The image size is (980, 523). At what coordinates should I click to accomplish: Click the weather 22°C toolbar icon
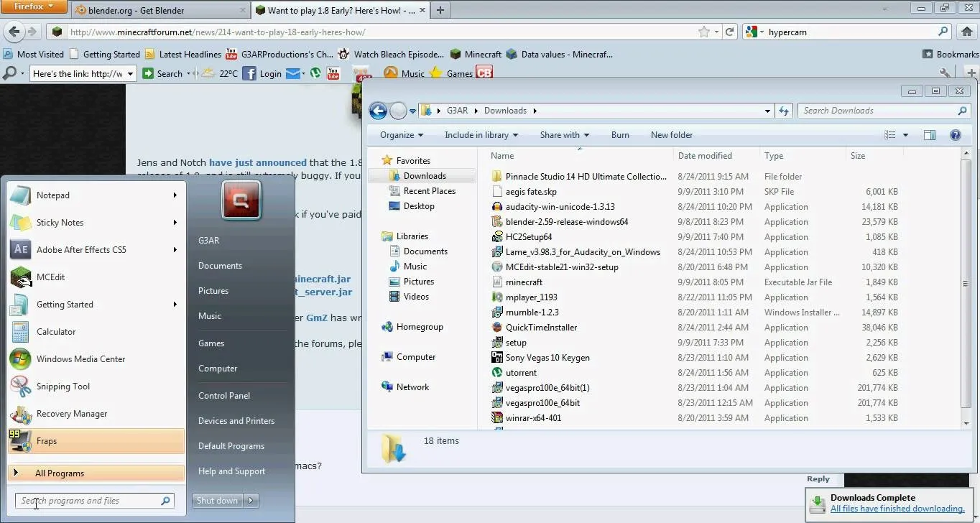coord(208,73)
